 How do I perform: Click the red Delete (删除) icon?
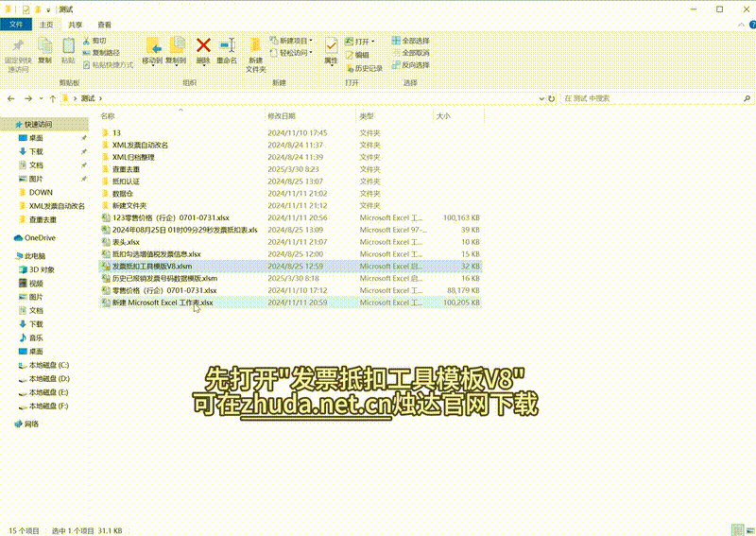pos(203,45)
